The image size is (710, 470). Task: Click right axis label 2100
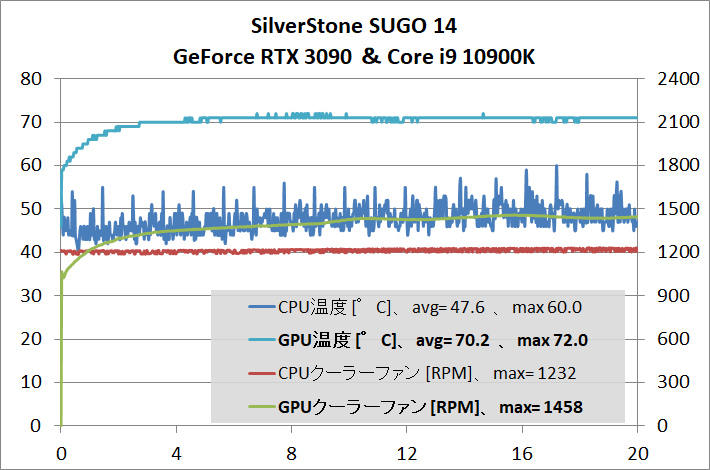(678, 122)
